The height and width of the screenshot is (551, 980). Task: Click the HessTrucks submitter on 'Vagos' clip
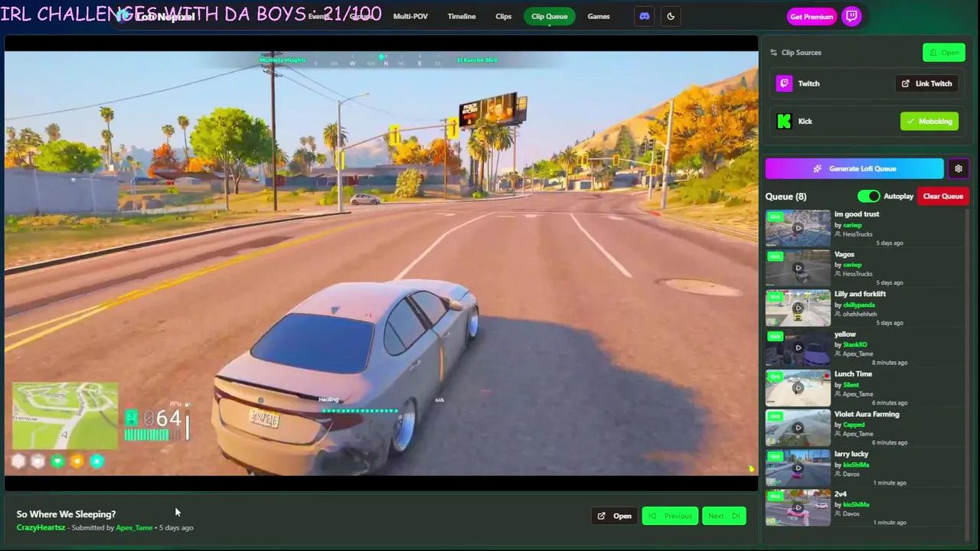[x=857, y=274]
